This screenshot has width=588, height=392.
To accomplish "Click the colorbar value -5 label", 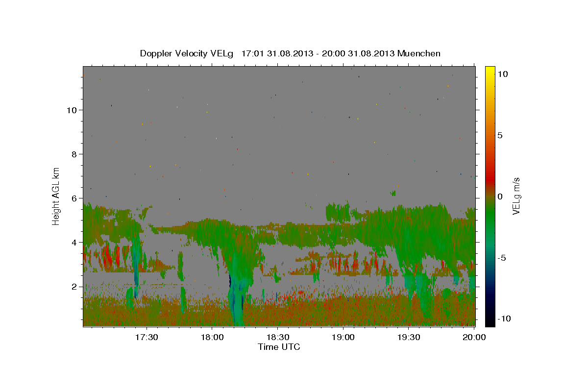I will point(502,258).
